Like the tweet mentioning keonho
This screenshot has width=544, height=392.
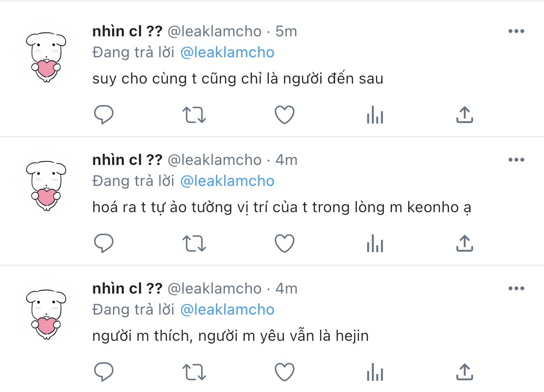(285, 244)
